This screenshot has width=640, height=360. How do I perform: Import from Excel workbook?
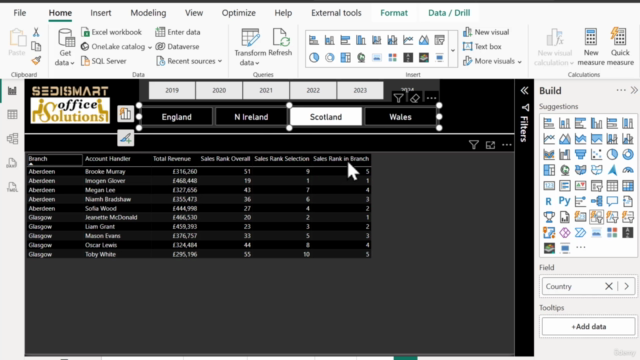(x=111, y=32)
